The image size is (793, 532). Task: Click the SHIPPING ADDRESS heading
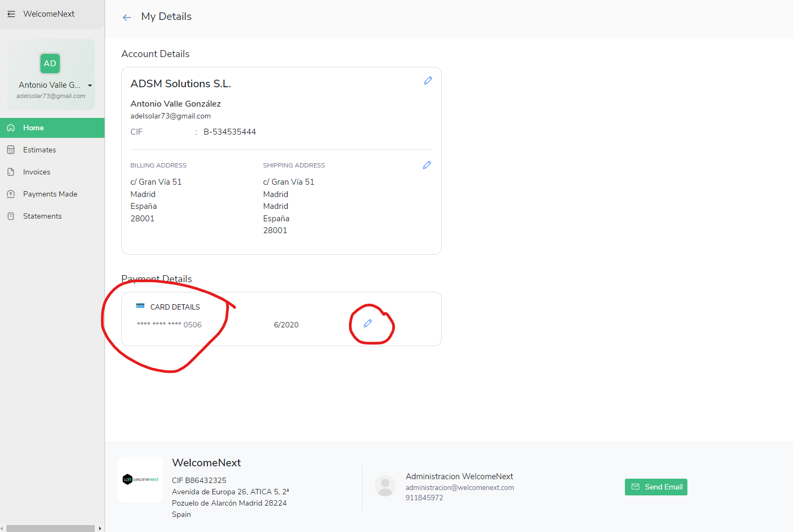click(x=294, y=165)
